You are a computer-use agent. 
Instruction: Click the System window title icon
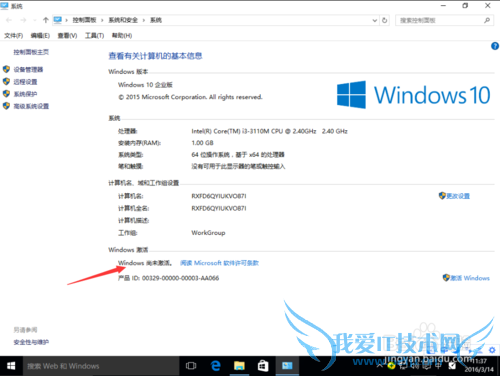4,6
